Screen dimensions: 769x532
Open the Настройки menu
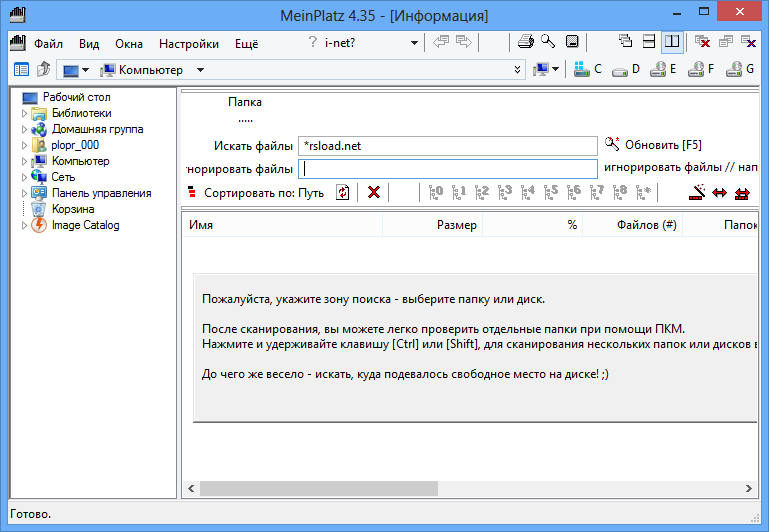coord(189,44)
